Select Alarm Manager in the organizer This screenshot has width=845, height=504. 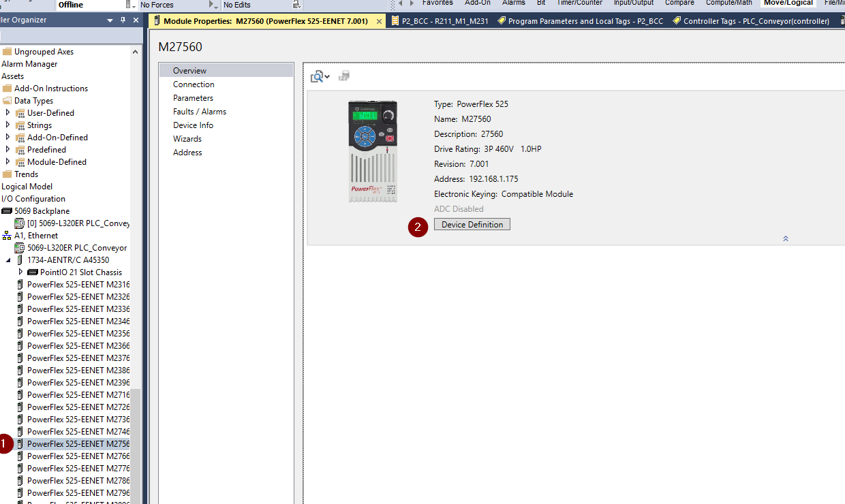point(29,64)
